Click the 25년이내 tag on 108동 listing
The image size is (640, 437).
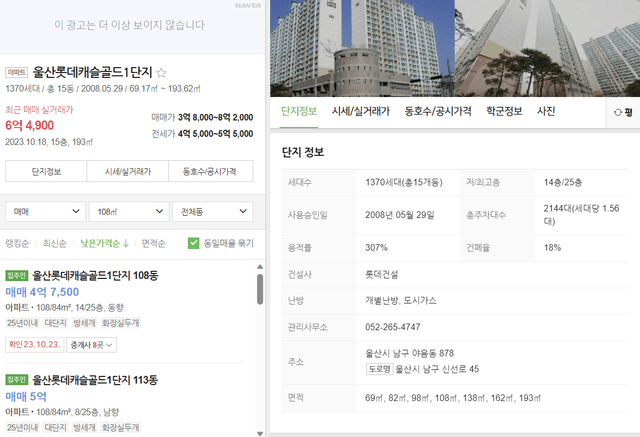click(22, 323)
